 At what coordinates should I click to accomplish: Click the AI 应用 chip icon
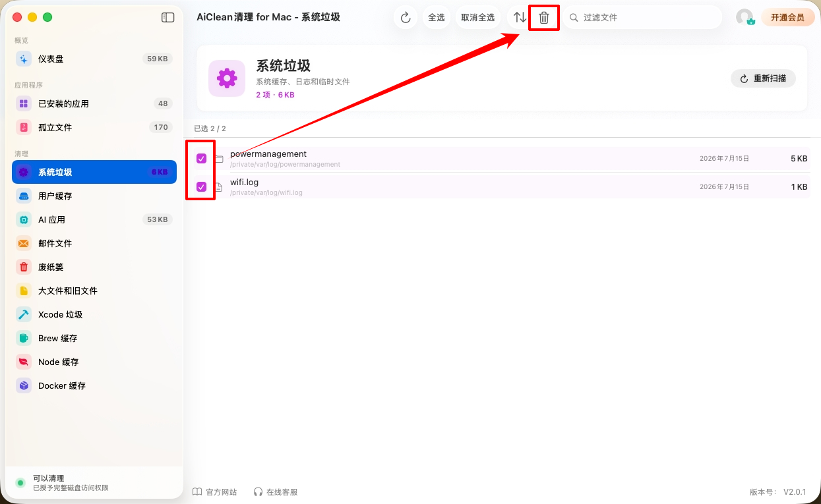[x=24, y=219]
